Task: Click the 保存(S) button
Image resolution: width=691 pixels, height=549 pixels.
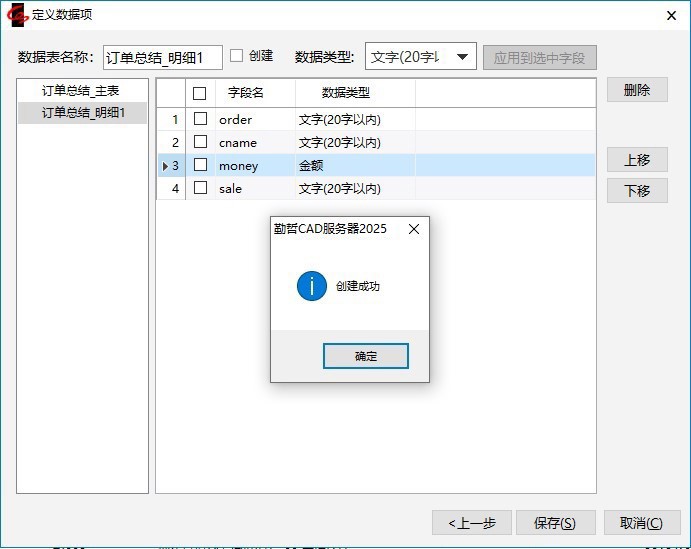Action: tap(555, 523)
